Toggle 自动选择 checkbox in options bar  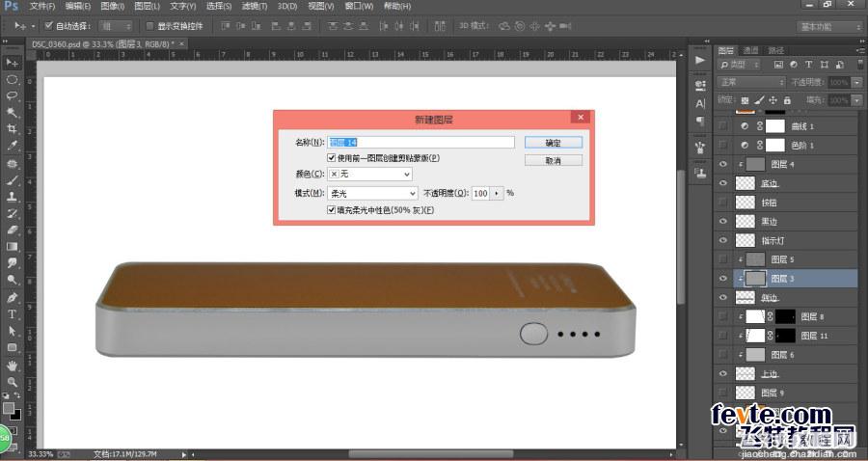click(48, 26)
